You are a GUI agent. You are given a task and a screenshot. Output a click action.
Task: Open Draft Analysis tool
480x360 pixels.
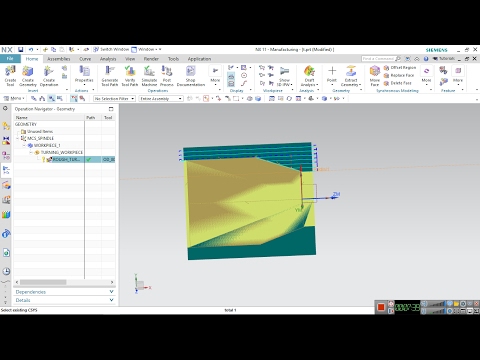pyautogui.click(x=309, y=75)
